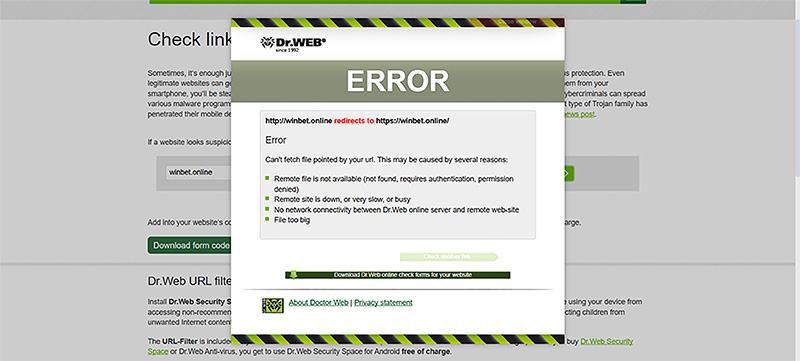Click the green download arrow icon in the dialog
The width and height of the screenshot is (800, 361).
coord(293,275)
